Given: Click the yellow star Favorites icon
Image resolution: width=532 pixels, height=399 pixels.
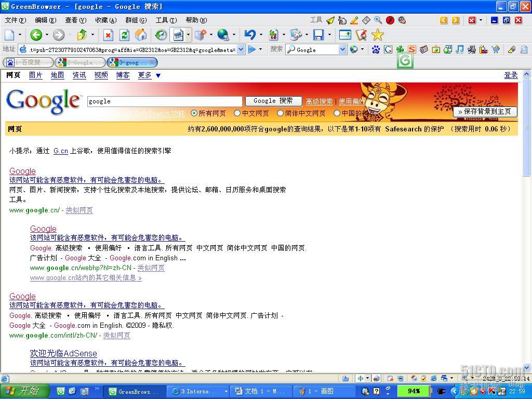Looking at the screenshot, I should (x=377, y=35).
